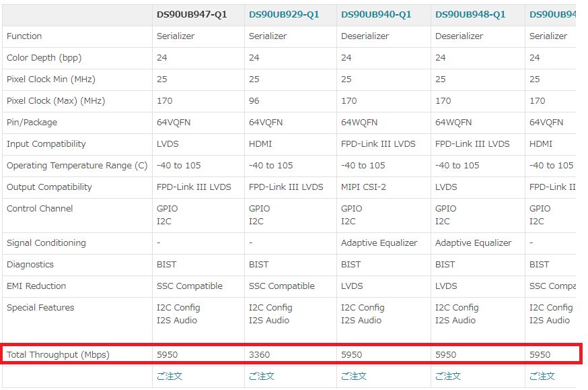Image resolution: width=588 pixels, height=390 pixels.
Task: Select the Operating Temperature Range (C) label
Action: (x=77, y=166)
